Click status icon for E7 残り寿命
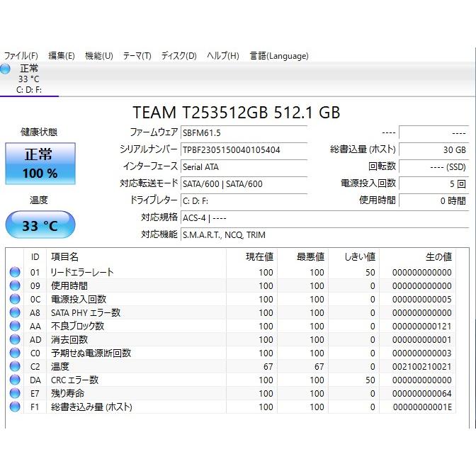The image size is (476, 476). tap(15, 394)
